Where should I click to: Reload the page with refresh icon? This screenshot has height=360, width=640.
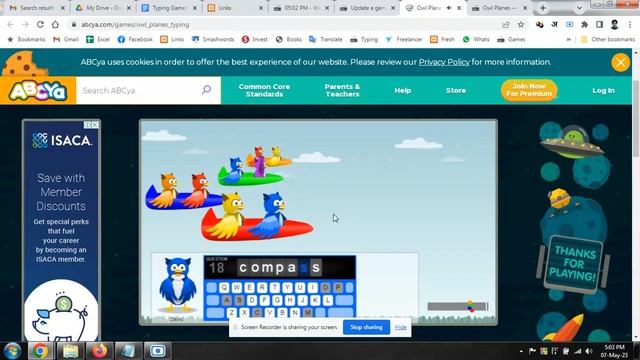click(x=40, y=24)
